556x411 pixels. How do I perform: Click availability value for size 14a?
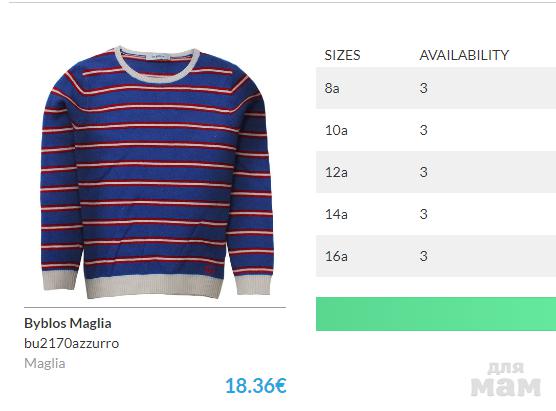point(423,214)
